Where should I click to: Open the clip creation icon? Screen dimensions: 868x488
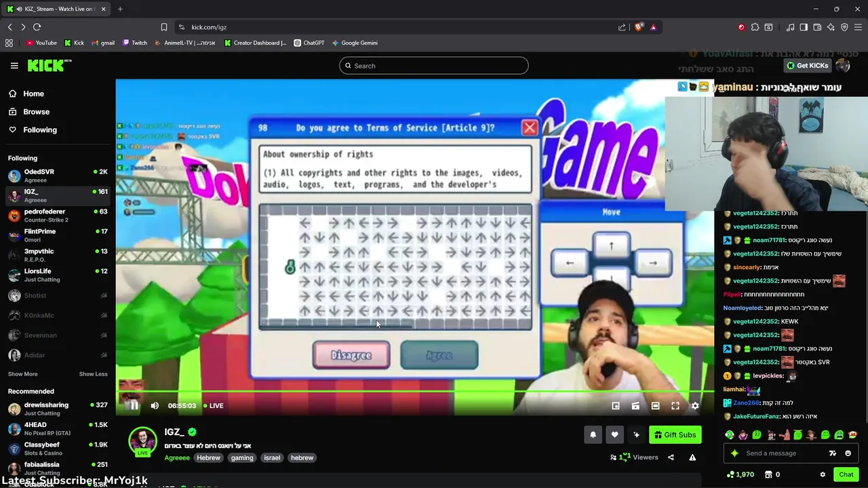point(635,406)
